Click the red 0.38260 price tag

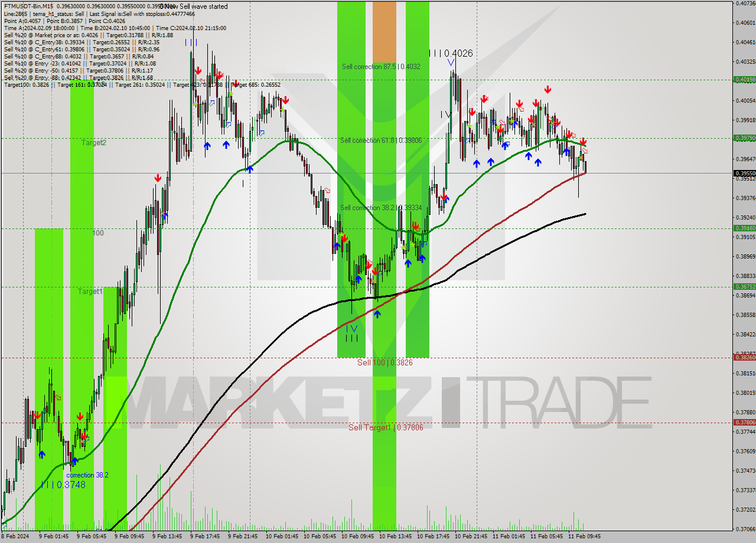tap(744, 357)
